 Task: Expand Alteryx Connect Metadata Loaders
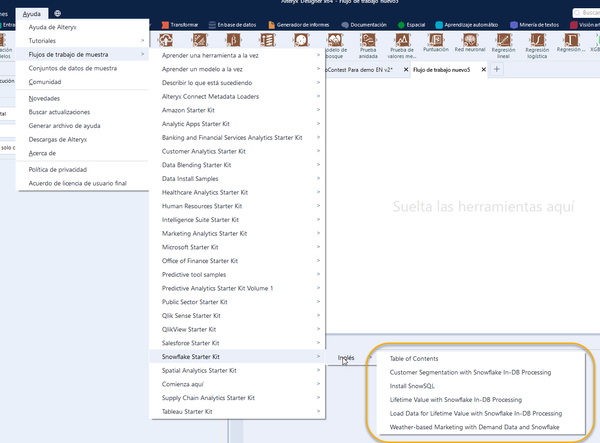click(237, 96)
